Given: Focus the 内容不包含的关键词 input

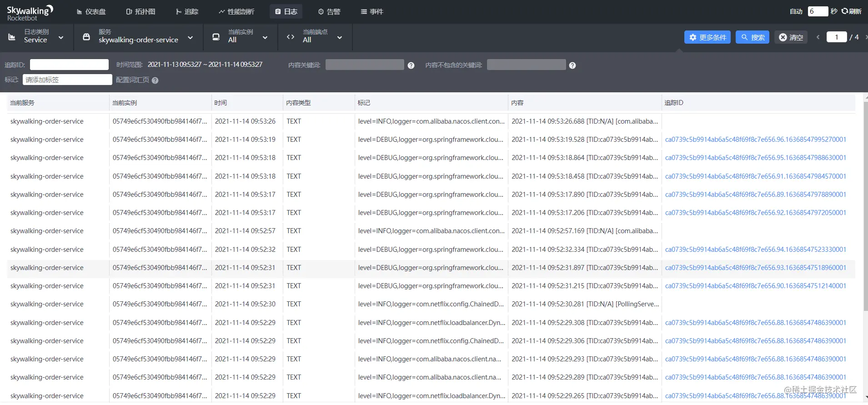Looking at the screenshot, I should click(527, 65).
